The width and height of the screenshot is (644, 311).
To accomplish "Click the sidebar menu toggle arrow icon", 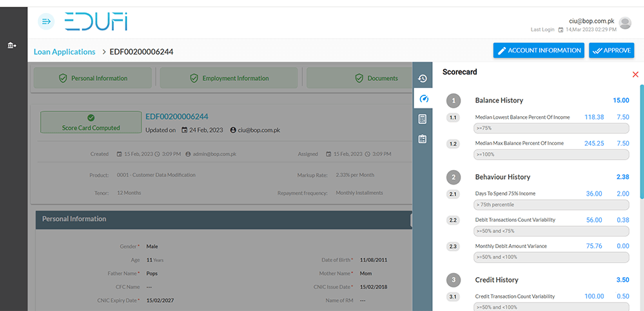I will (x=46, y=22).
